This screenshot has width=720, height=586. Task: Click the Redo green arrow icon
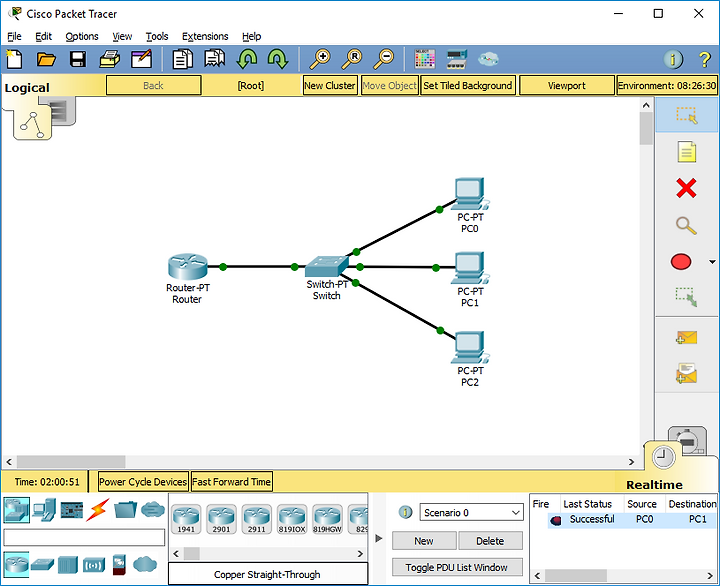click(x=278, y=59)
